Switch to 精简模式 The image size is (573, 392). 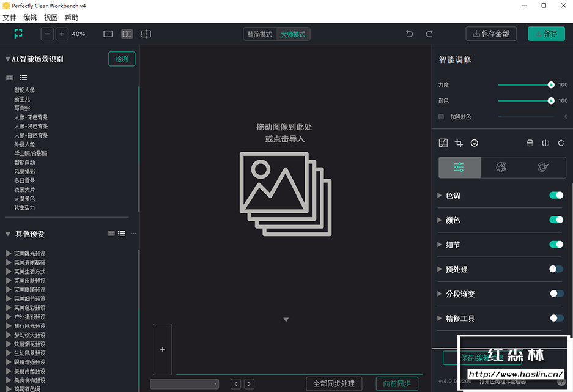(260, 34)
